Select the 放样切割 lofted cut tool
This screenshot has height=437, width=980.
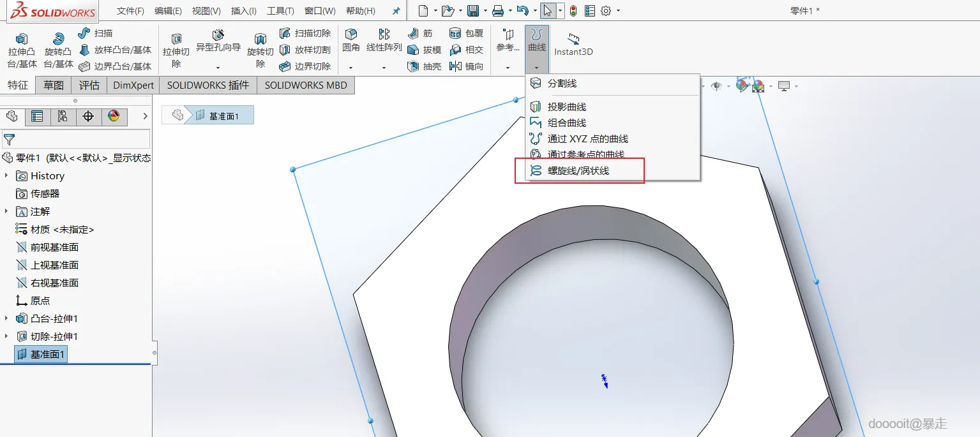pyautogui.click(x=305, y=50)
